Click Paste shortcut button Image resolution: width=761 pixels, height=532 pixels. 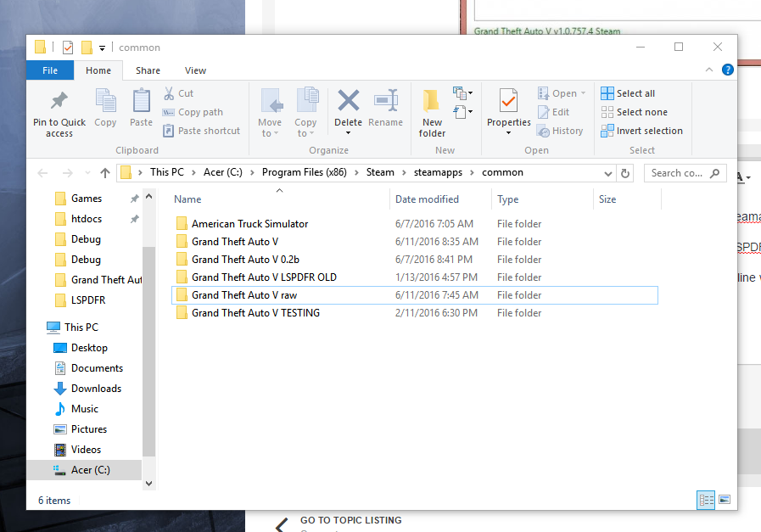(x=201, y=131)
